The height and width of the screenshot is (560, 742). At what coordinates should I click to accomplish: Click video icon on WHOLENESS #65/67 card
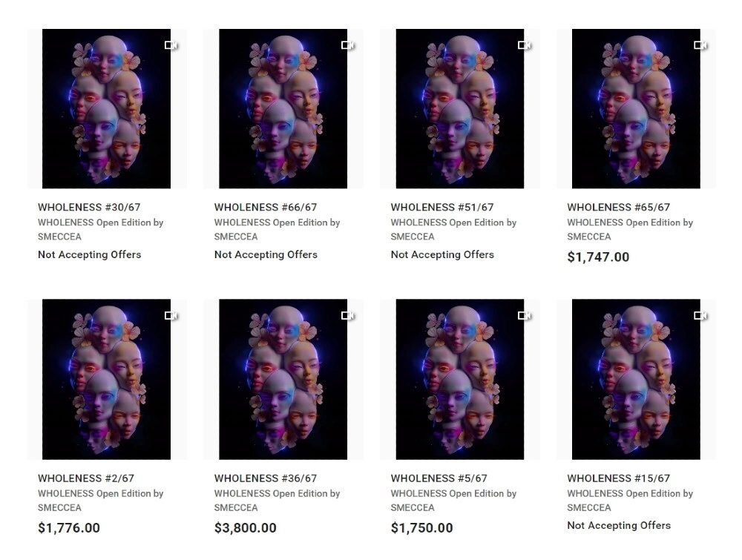click(x=701, y=45)
